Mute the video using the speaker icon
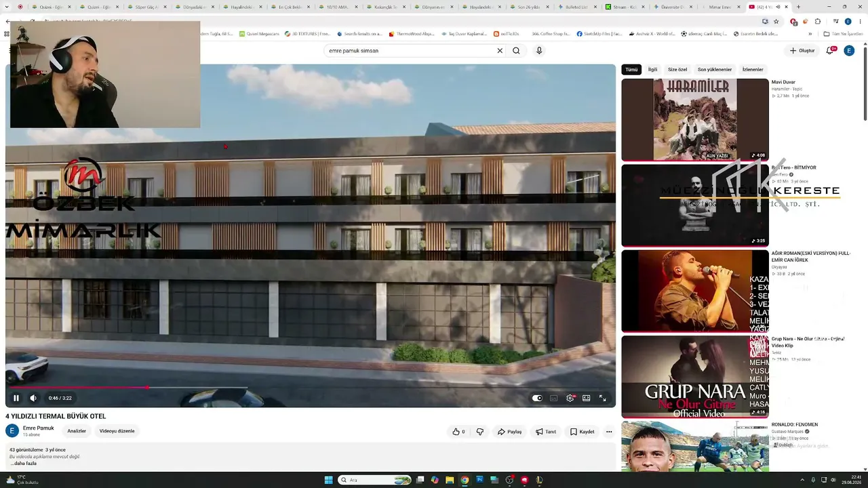868x488 pixels. pos(33,398)
